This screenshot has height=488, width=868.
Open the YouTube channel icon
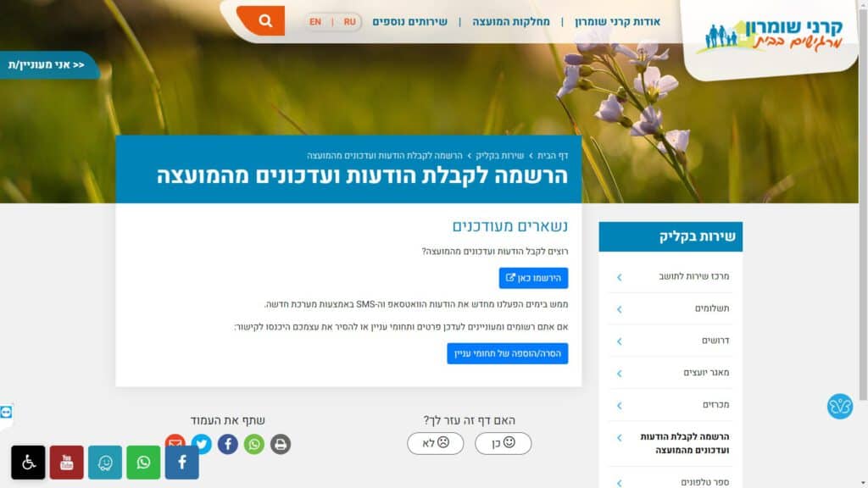pos(66,463)
